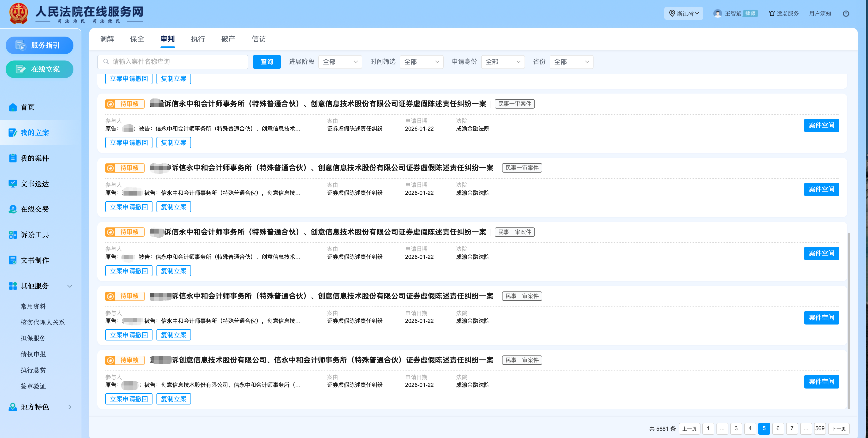Open 在线立案 online filing

39,69
